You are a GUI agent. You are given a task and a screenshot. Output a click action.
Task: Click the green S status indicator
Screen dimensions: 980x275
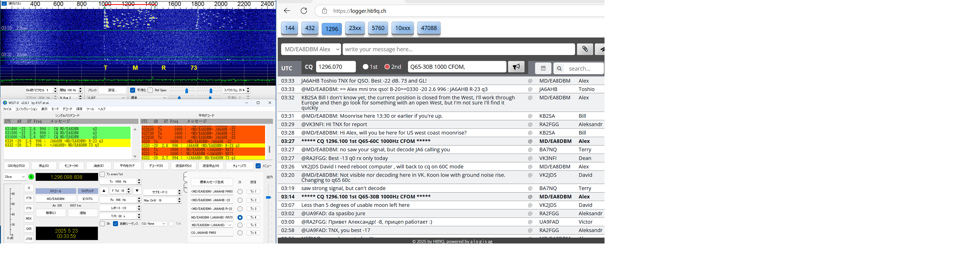31,177
